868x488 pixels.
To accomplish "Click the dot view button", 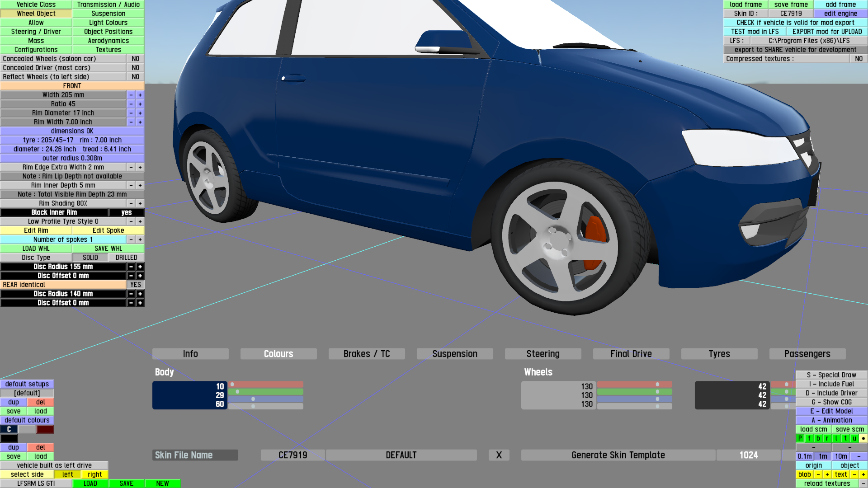I will tap(863, 438).
